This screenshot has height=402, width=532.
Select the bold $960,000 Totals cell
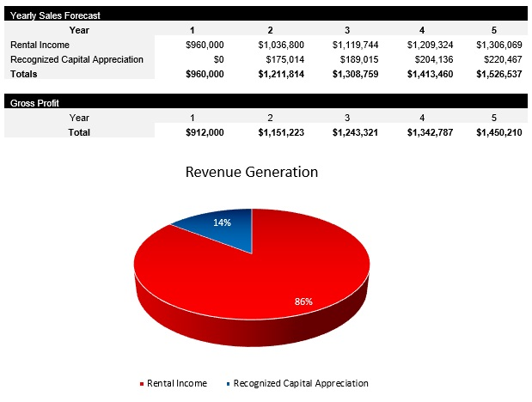205,74
